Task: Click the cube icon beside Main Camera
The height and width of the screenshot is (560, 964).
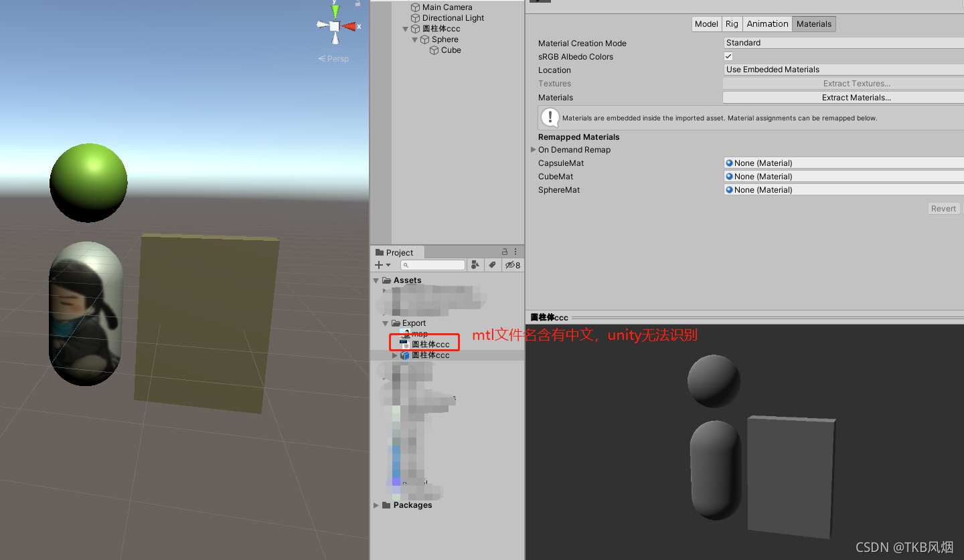Action: (416, 7)
